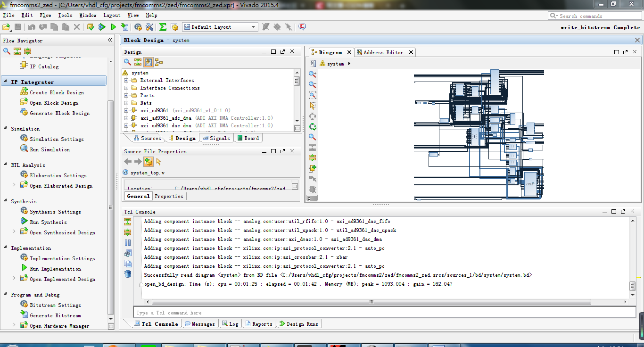Click Create Block Design link
The image size is (644, 347).
[57, 92]
